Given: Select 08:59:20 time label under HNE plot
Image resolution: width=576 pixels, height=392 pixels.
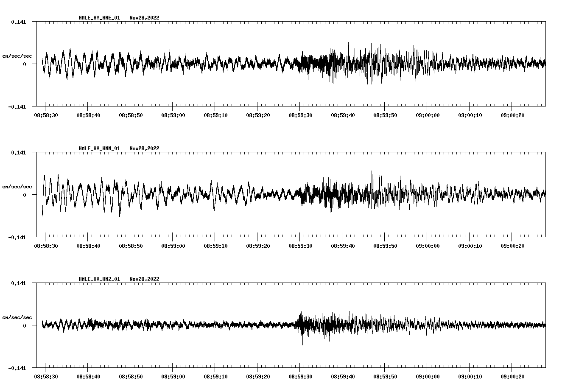Looking at the screenshot, I should pos(258,115).
